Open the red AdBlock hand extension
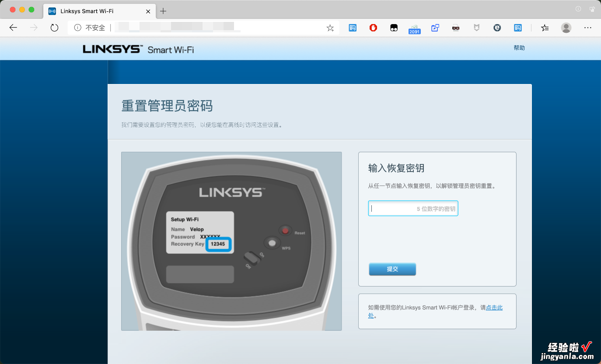 click(x=373, y=28)
